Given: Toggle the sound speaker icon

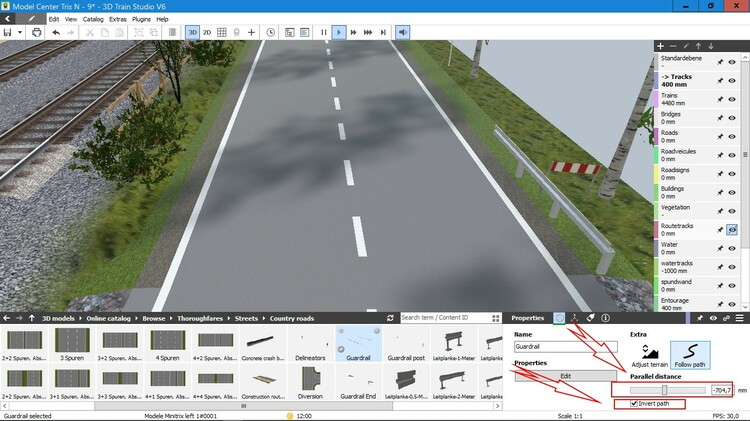Looking at the screenshot, I should point(402,32).
